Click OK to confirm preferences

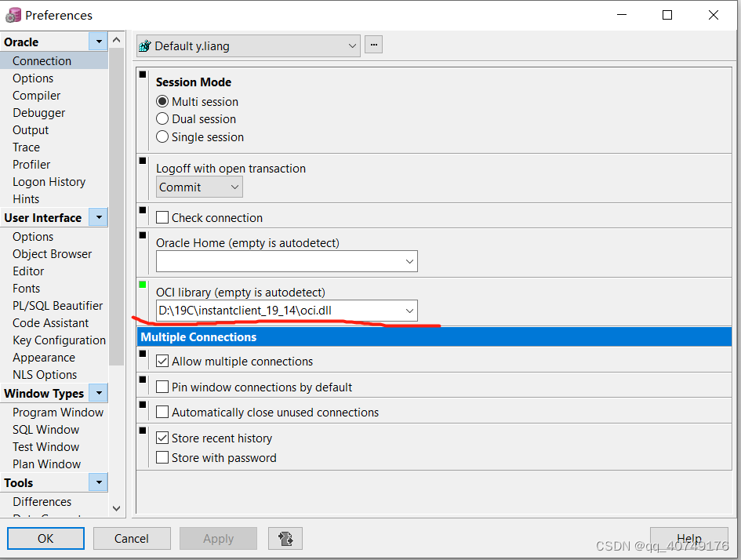coord(45,538)
